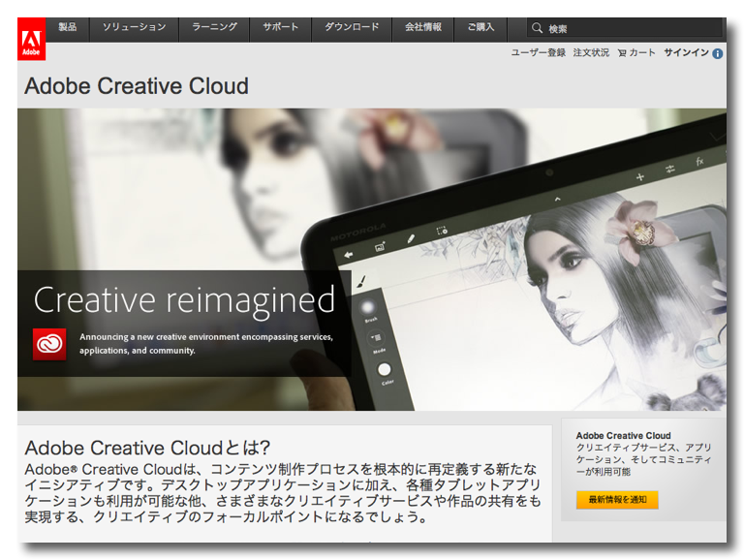Open the 会社情報 menu
The height and width of the screenshot is (560, 744).
coord(422,27)
